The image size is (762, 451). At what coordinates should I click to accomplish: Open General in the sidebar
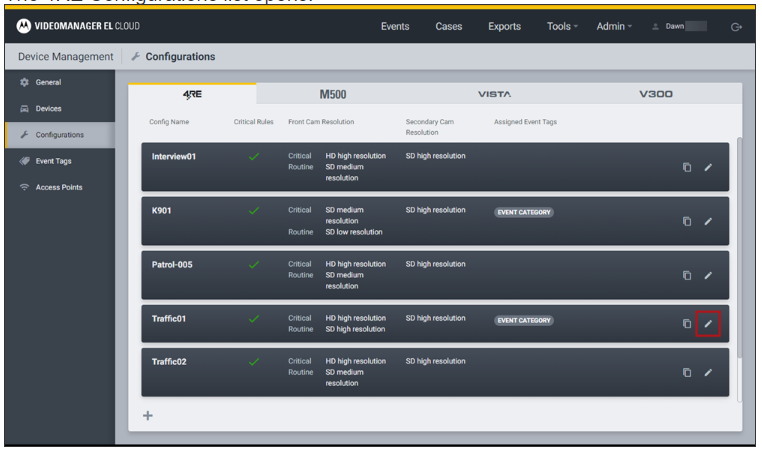pos(60,82)
